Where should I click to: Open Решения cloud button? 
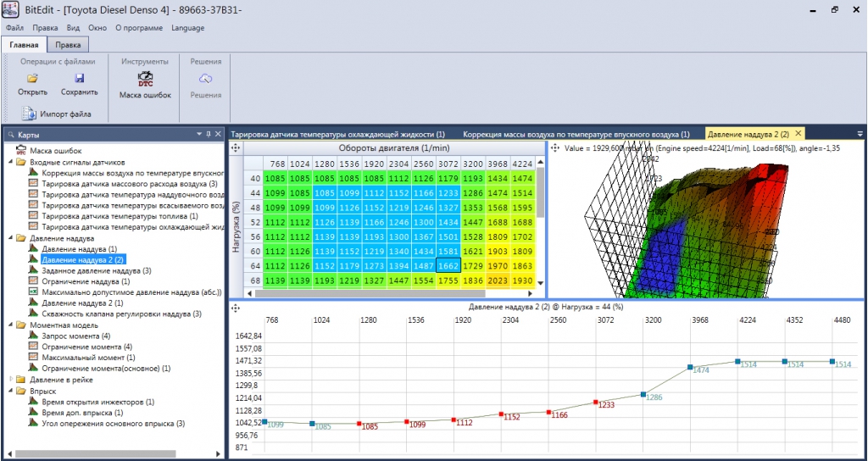(206, 84)
